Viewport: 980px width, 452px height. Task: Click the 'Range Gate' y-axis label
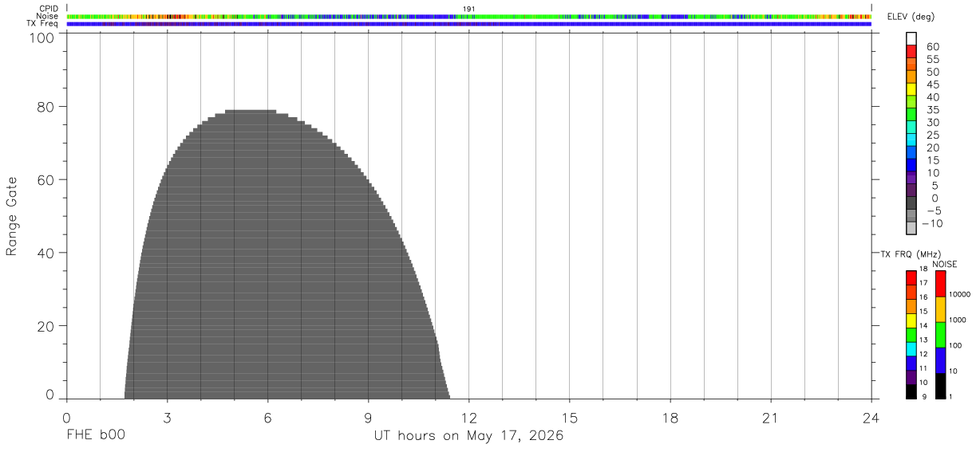12,216
